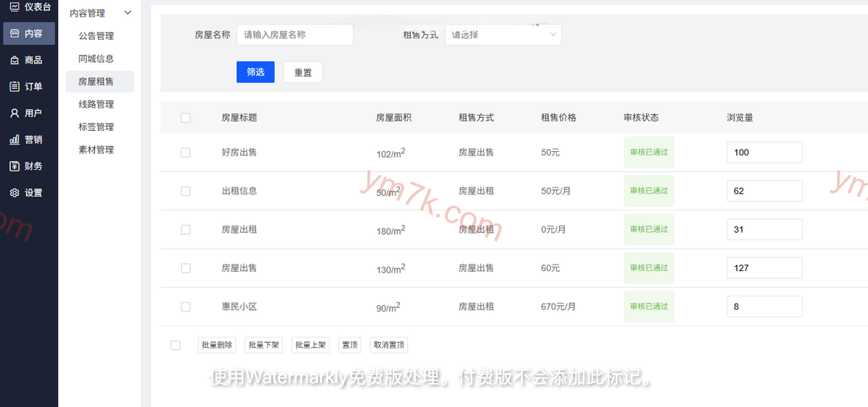Open the products bag icon

pyautogui.click(x=14, y=60)
